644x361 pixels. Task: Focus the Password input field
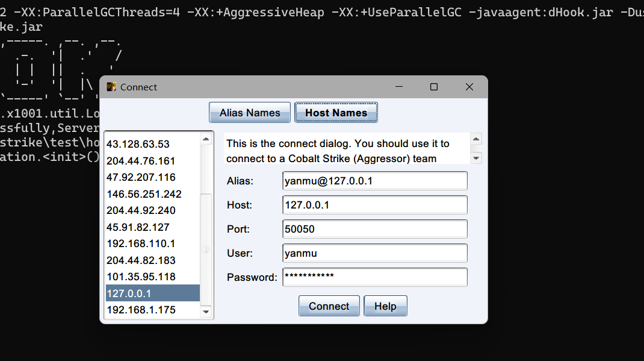point(374,277)
